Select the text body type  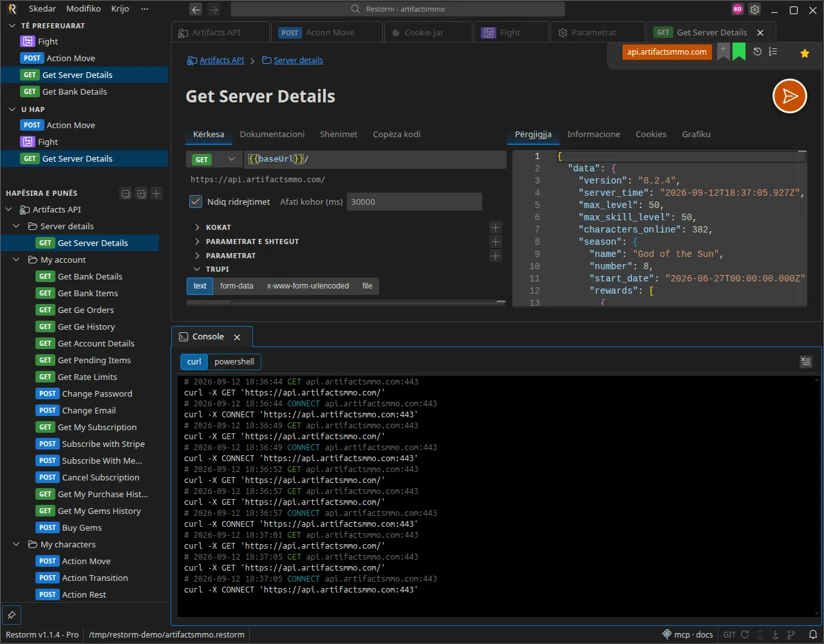click(200, 286)
